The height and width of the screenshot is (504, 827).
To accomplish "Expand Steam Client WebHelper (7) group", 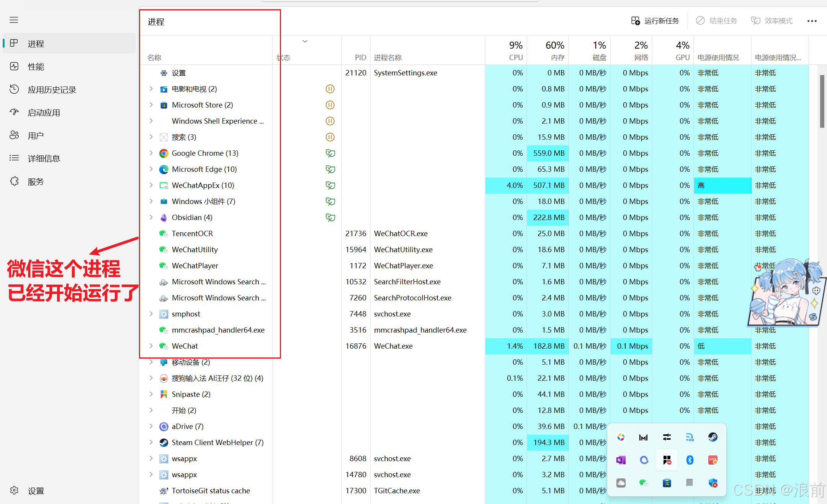I will pos(151,442).
